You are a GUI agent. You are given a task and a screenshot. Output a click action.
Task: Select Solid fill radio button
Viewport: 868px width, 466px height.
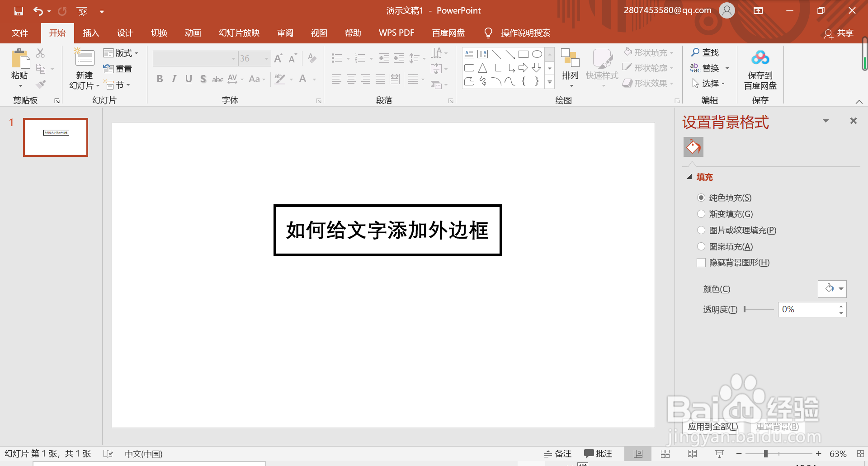click(701, 198)
